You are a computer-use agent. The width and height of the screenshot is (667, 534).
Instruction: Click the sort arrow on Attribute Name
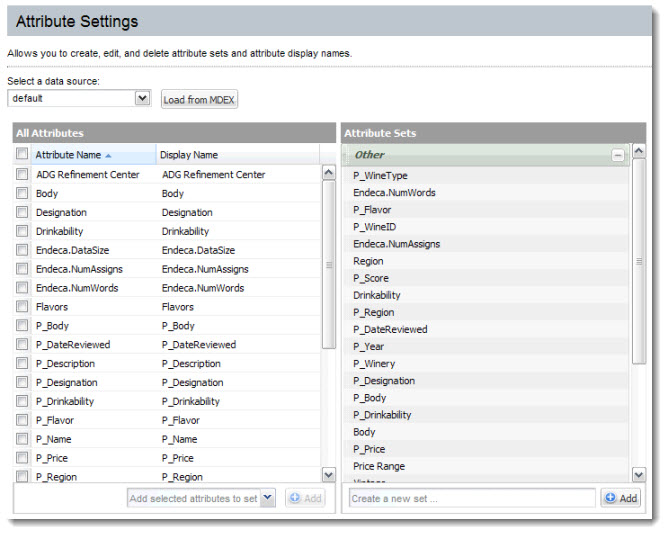click(x=108, y=155)
